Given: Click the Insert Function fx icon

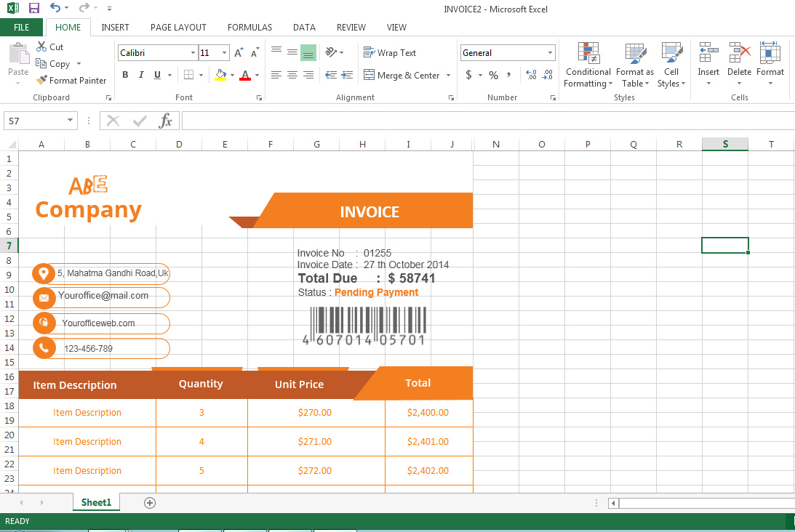Looking at the screenshot, I should point(165,121).
